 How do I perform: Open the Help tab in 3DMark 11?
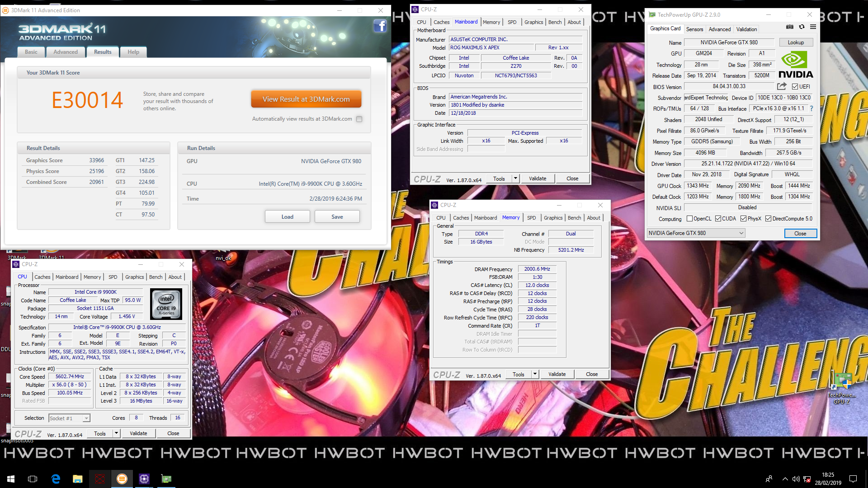click(133, 52)
